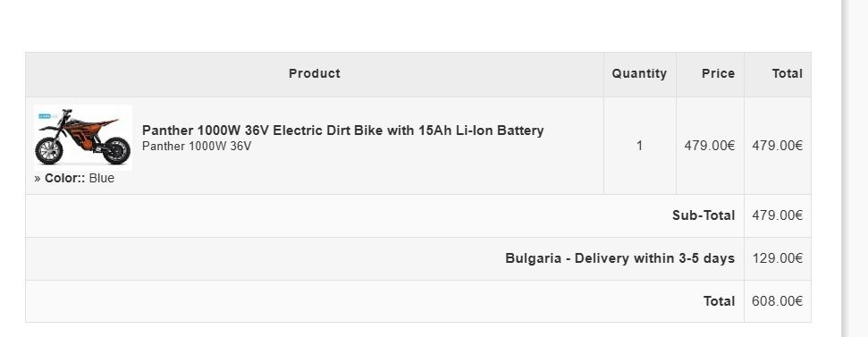Click the product row total 479.00€

point(777,146)
